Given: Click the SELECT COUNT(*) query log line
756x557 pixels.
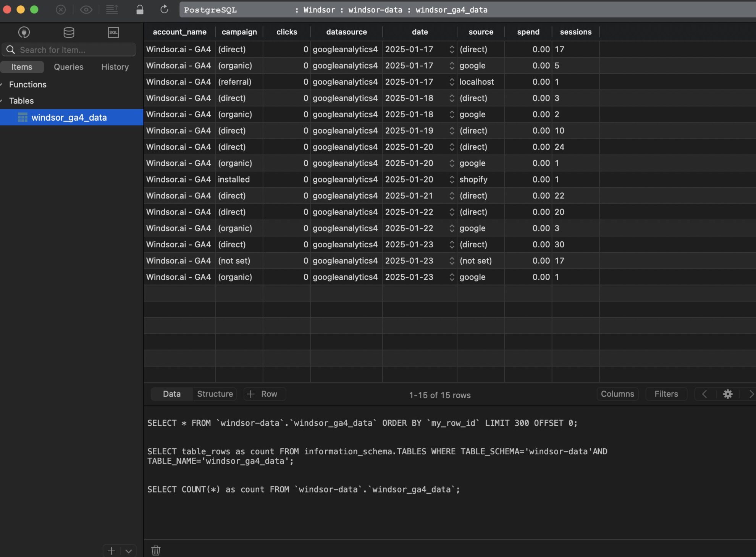Looking at the screenshot, I should pos(304,489).
